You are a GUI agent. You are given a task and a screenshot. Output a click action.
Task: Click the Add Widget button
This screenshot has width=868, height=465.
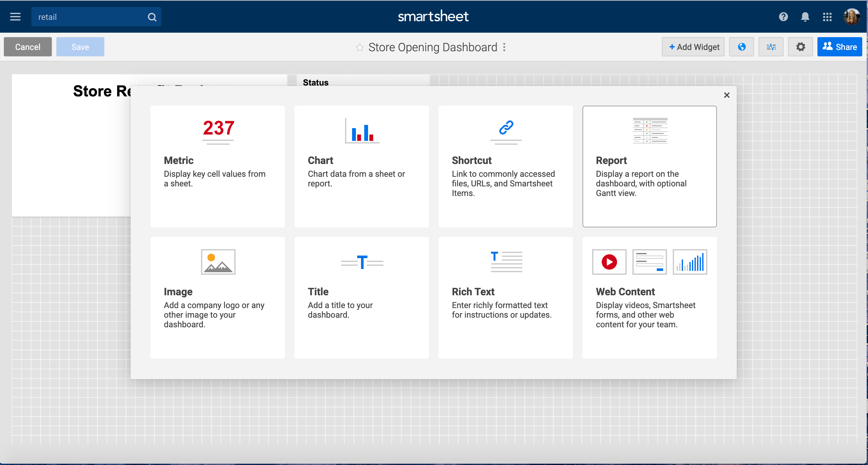tap(693, 46)
